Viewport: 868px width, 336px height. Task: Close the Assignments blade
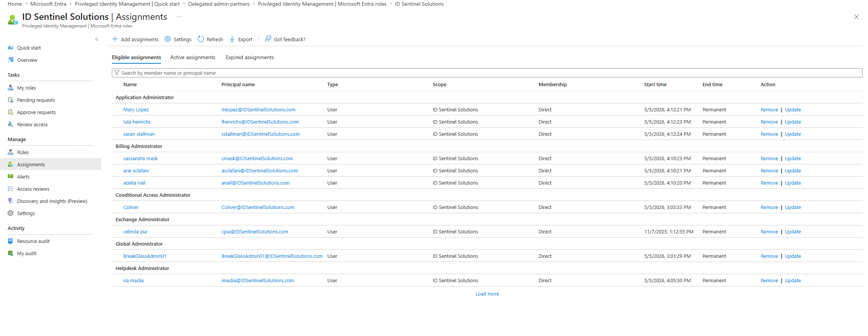[857, 17]
